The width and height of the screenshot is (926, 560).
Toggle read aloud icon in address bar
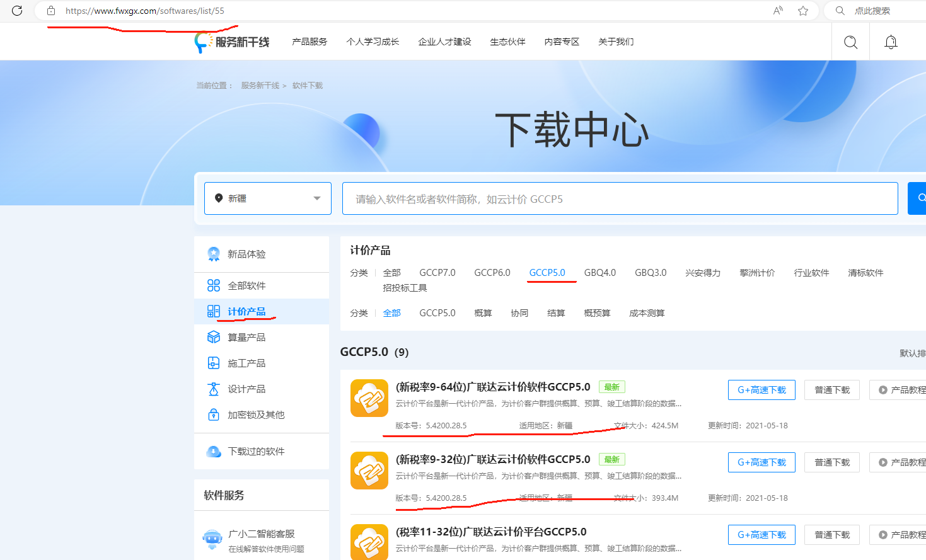[x=778, y=11]
